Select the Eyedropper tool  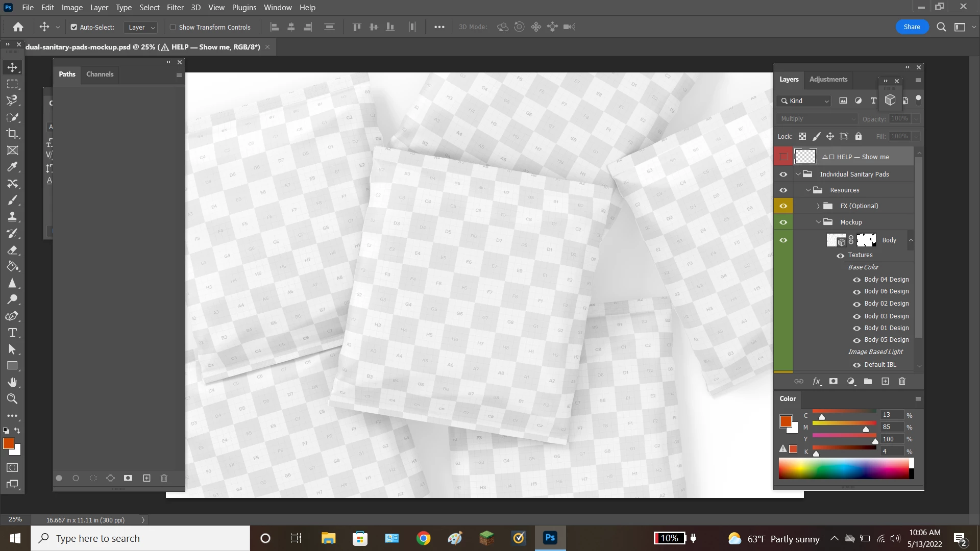click(x=12, y=167)
